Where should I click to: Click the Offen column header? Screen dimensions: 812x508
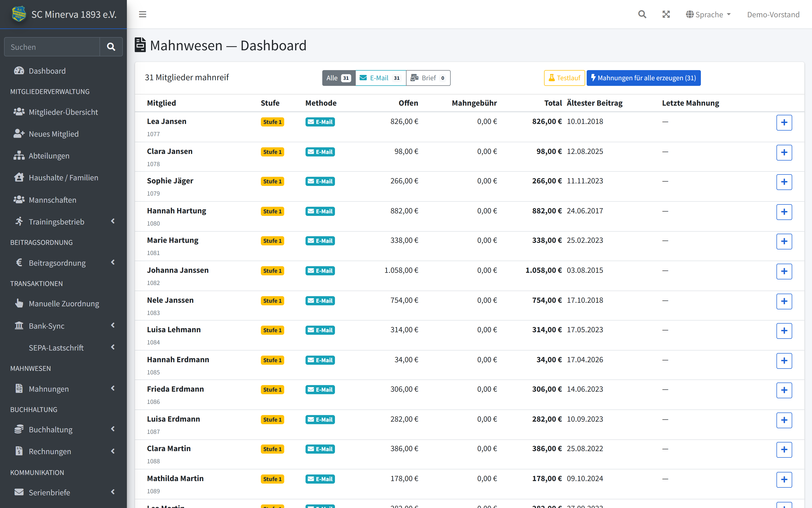tap(408, 103)
